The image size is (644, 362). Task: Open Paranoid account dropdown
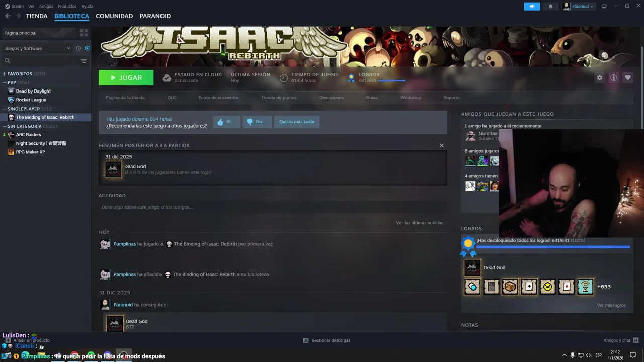click(x=579, y=7)
